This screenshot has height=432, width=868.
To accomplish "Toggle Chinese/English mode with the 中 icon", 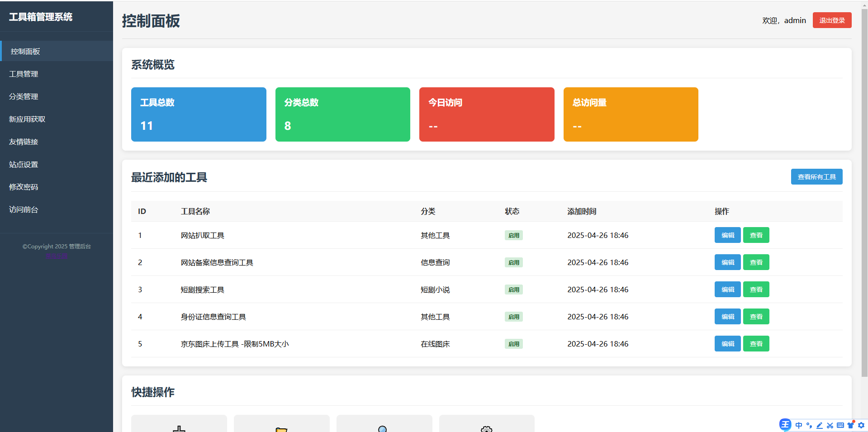I will coord(799,425).
